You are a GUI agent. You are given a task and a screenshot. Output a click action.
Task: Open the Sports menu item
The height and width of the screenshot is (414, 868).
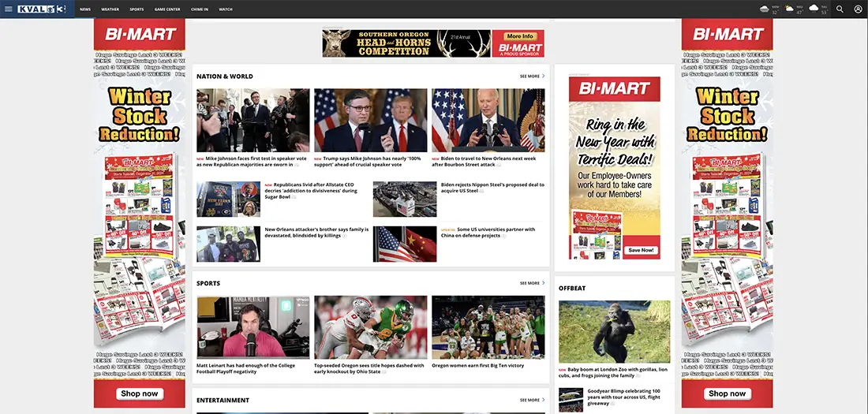pyautogui.click(x=137, y=9)
